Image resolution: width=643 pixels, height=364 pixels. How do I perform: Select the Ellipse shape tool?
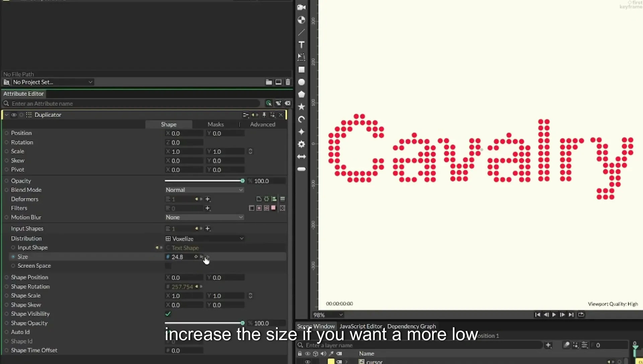[301, 82]
